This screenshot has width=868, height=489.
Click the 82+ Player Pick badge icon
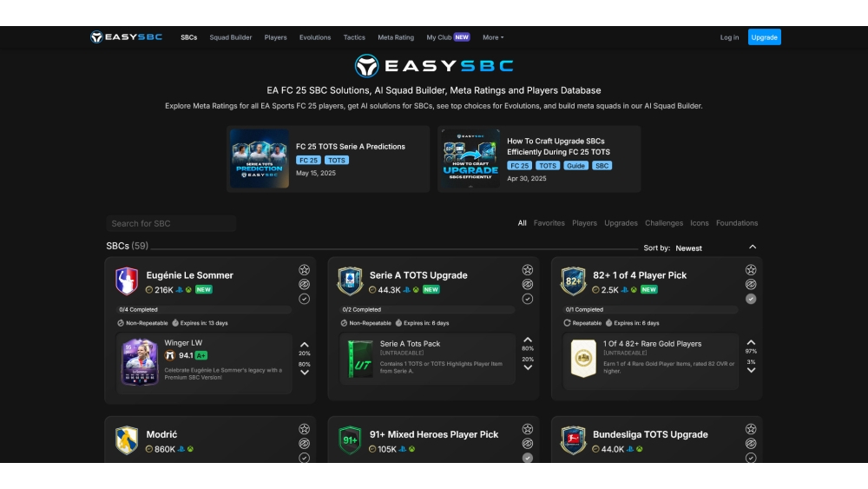[x=573, y=281]
